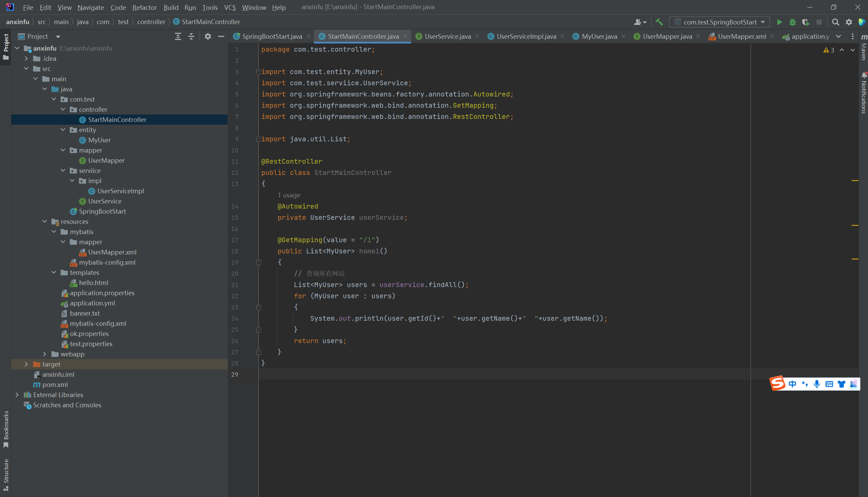
Task: Open the Refactor menu
Action: pyautogui.click(x=144, y=7)
